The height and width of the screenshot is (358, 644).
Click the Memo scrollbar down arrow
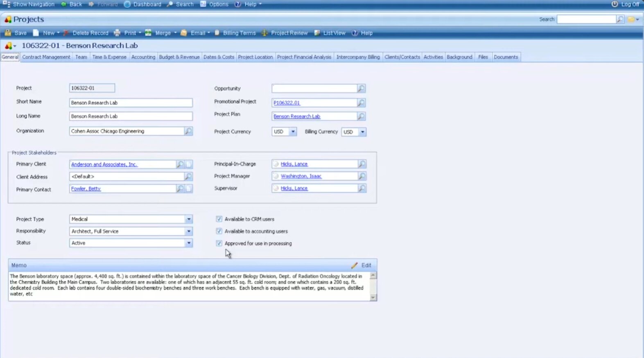tap(373, 297)
